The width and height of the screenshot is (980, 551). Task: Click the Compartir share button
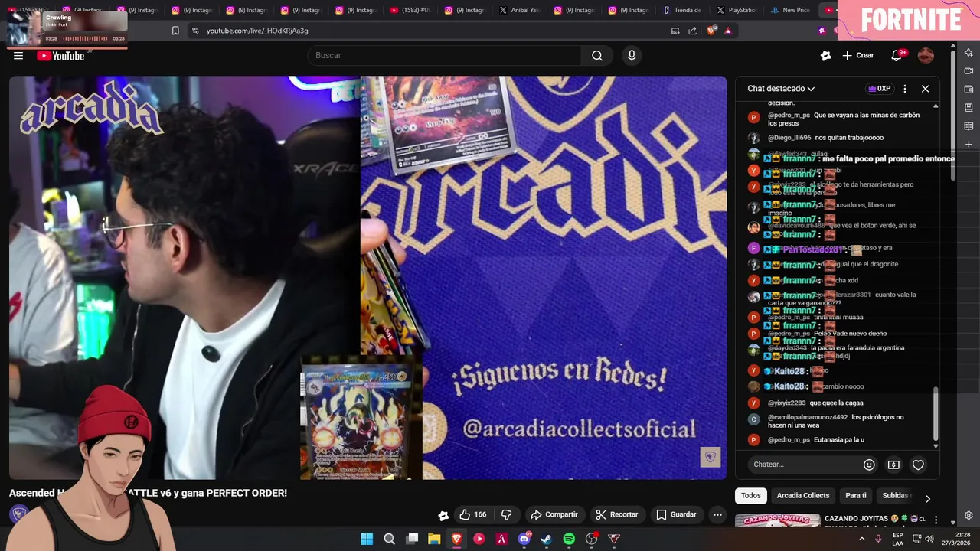(554, 515)
